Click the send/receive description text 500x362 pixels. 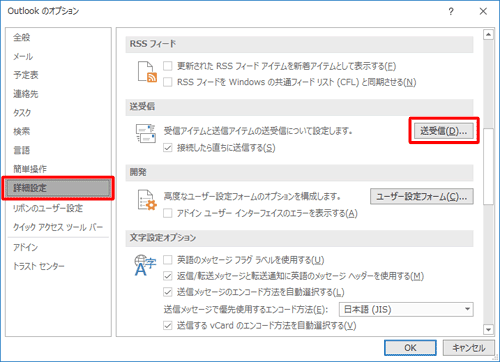[x=258, y=131]
